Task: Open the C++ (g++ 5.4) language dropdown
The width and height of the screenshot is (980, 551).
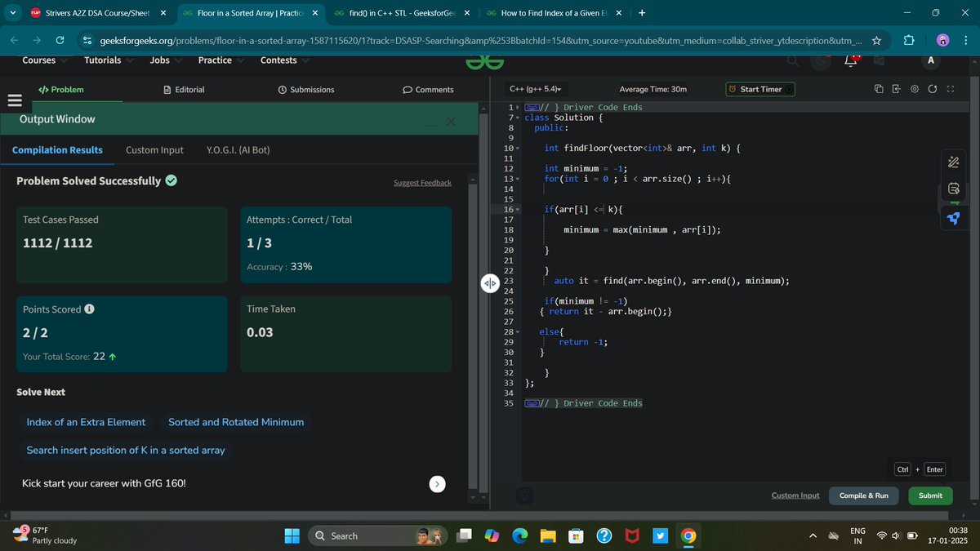Action: [536, 89]
